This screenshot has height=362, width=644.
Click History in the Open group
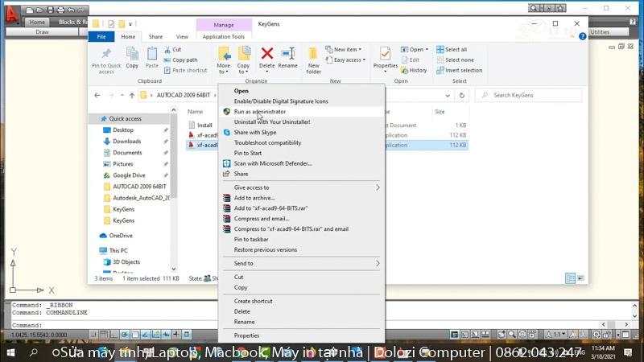point(414,70)
